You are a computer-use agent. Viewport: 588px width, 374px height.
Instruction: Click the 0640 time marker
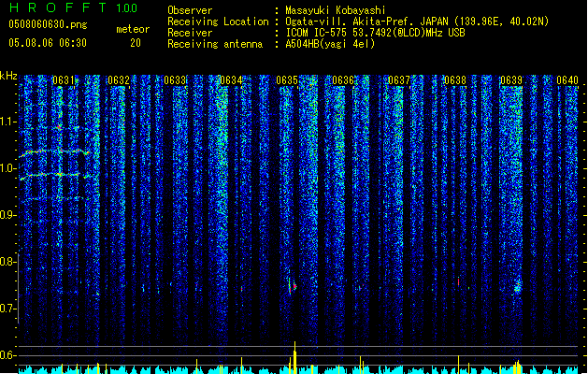(x=567, y=80)
